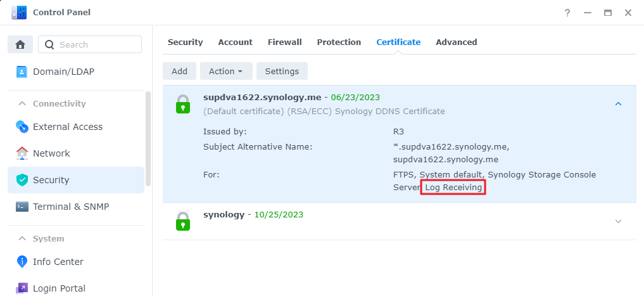Switch to the Advanced tab
This screenshot has height=296, width=644.
457,42
